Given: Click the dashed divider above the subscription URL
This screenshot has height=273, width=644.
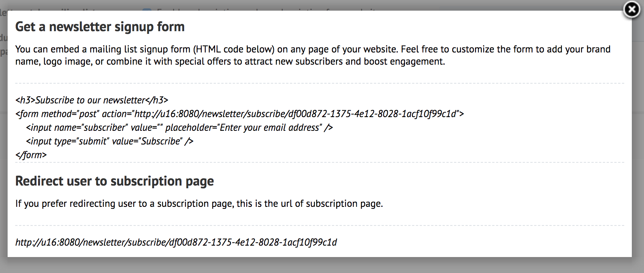Looking at the screenshot, I should click(x=320, y=225).
